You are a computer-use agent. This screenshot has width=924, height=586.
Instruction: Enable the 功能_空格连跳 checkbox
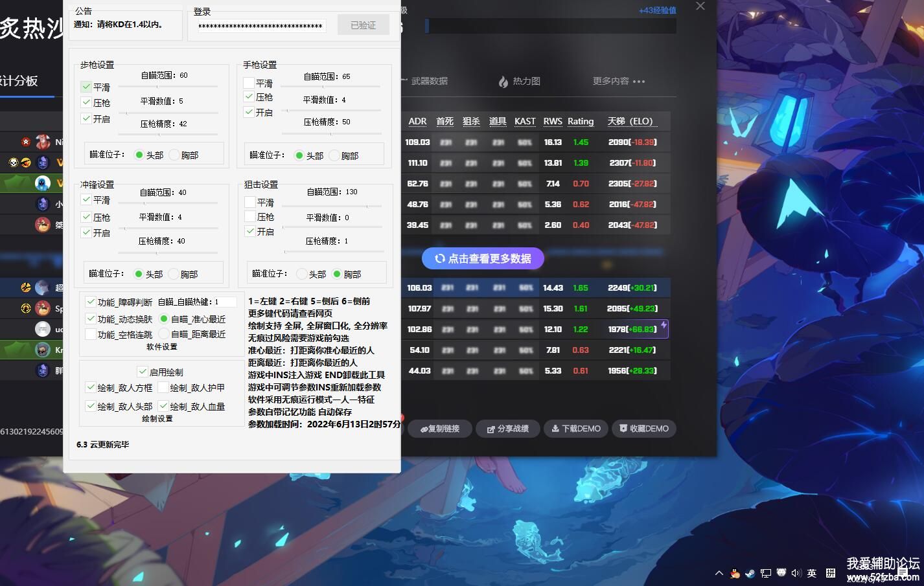[91, 334]
